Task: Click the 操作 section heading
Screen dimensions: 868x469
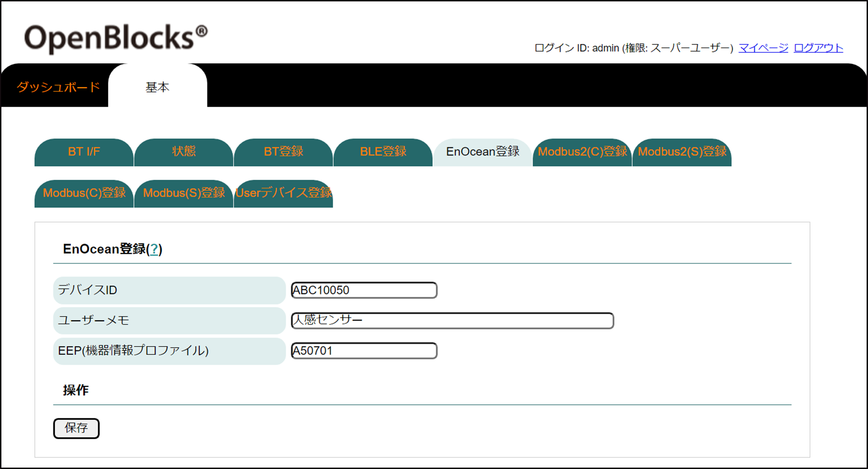Action: click(x=76, y=390)
